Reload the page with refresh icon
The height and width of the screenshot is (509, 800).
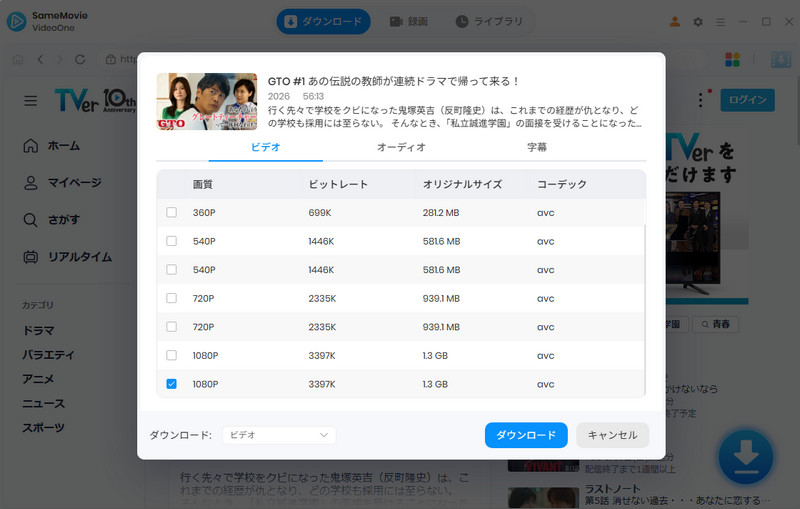coord(80,60)
